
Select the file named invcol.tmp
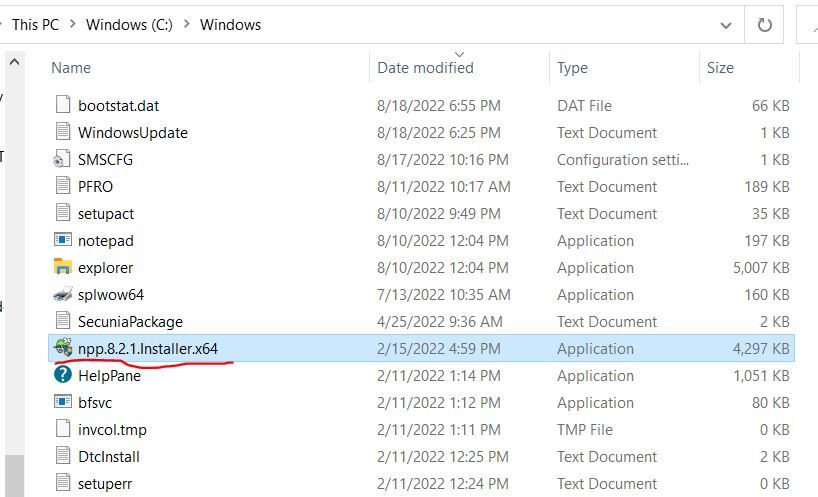(112, 430)
